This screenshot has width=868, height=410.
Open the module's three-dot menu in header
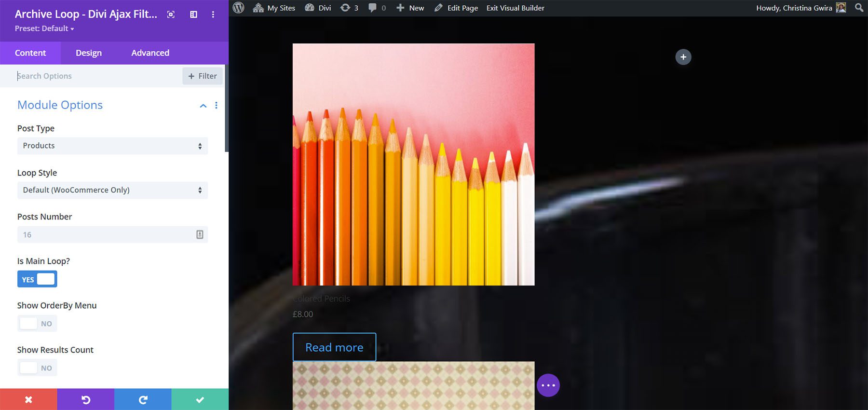pos(213,14)
